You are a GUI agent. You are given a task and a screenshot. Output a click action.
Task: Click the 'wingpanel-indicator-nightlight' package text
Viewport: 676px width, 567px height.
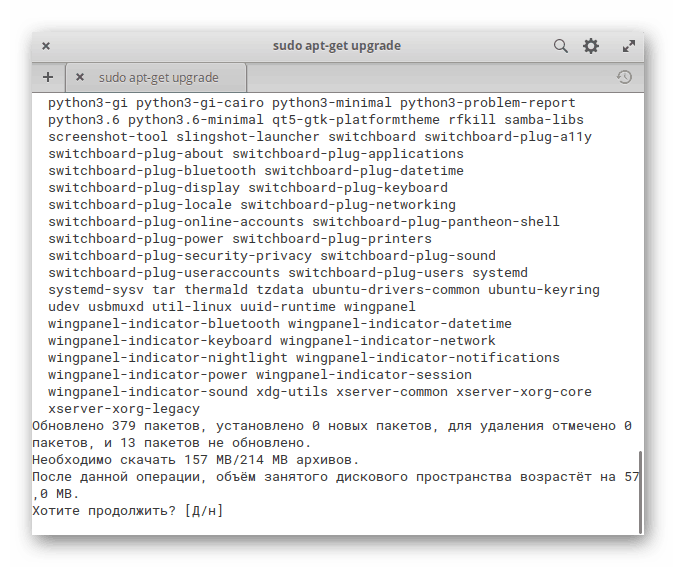168,357
